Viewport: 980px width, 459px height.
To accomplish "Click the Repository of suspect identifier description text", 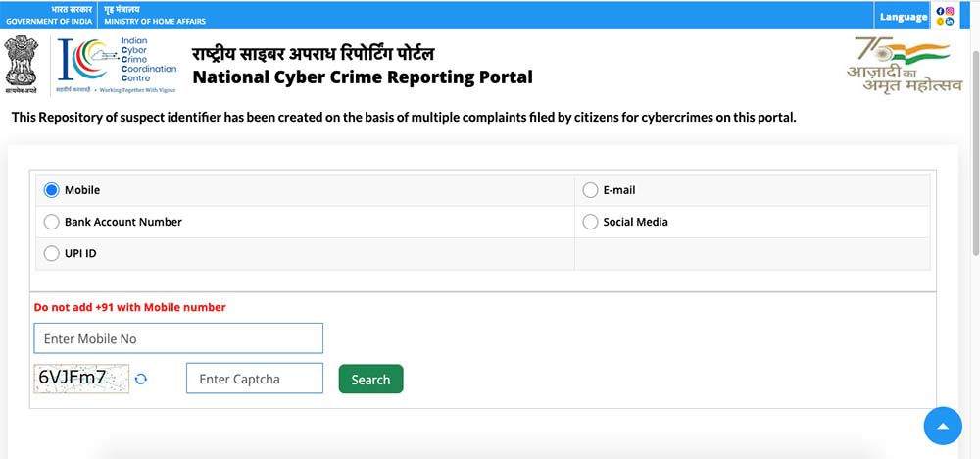I will 404,117.
